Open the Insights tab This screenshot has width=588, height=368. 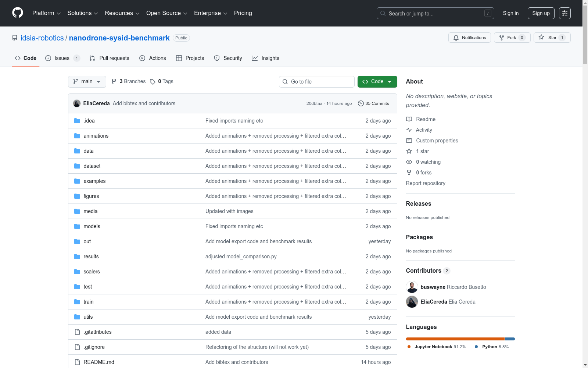coord(266,58)
